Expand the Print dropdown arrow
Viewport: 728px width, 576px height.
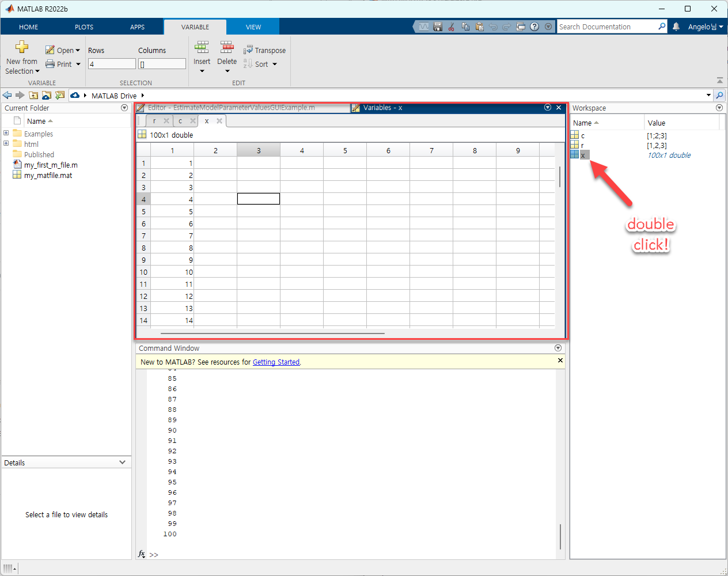coord(78,64)
